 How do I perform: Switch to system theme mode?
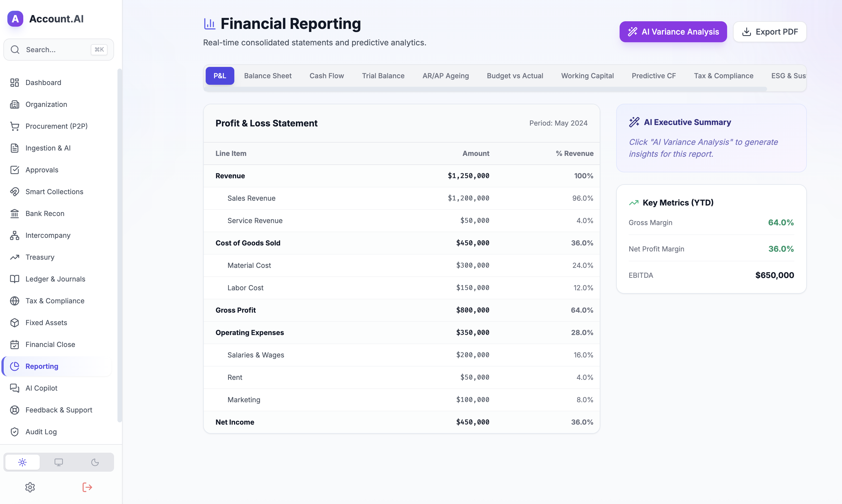click(x=58, y=462)
